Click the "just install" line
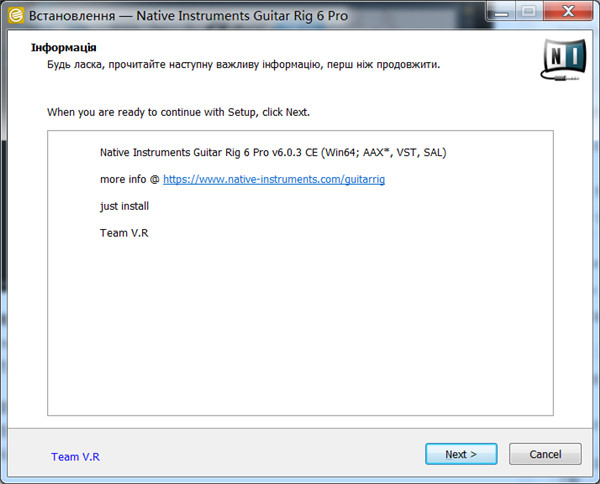 124,206
